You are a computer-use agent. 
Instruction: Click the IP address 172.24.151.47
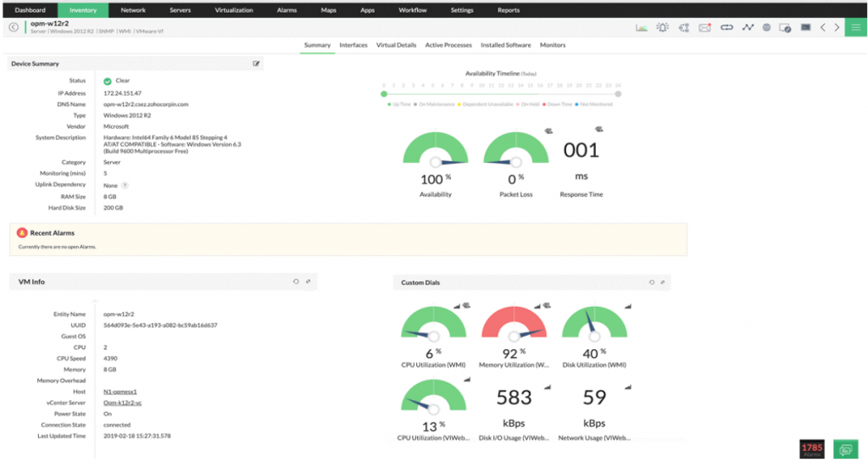122,93
